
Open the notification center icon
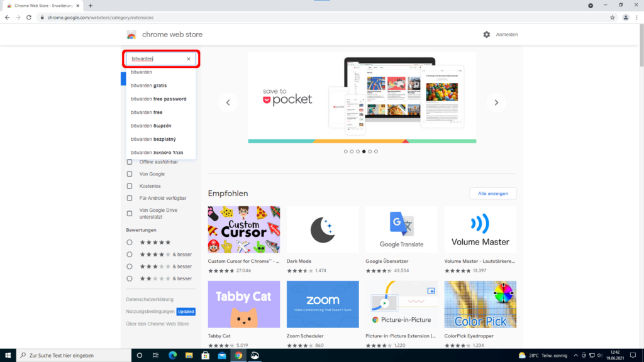tap(633, 356)
